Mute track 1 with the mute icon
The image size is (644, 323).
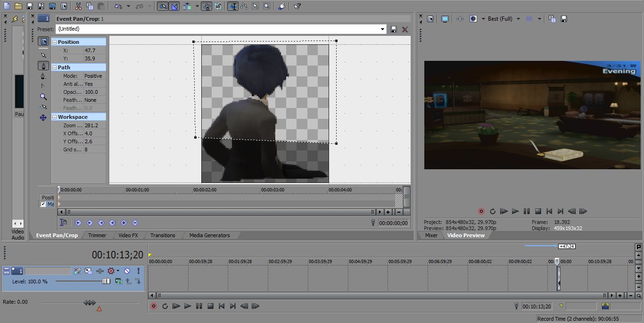pos(127,271)
